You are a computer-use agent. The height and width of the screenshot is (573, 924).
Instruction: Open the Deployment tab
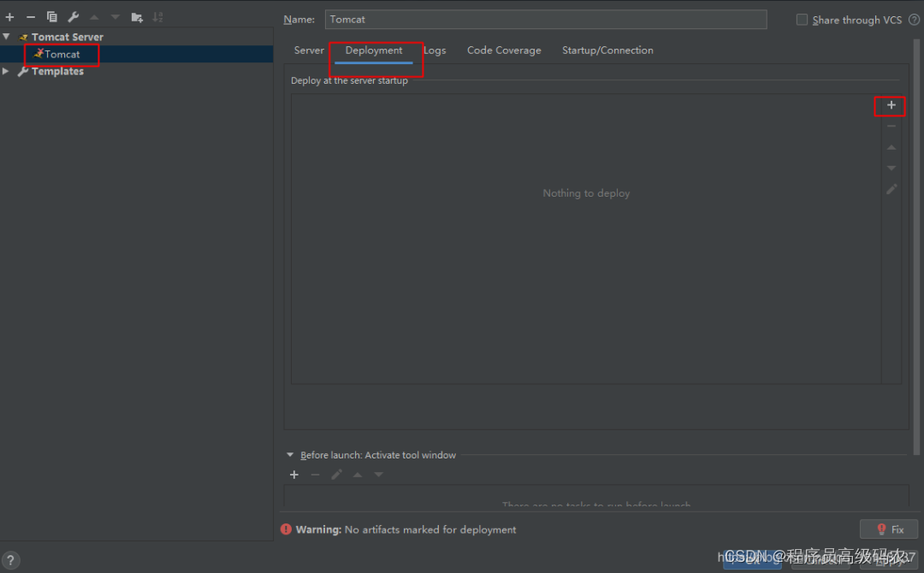(374, 50)
